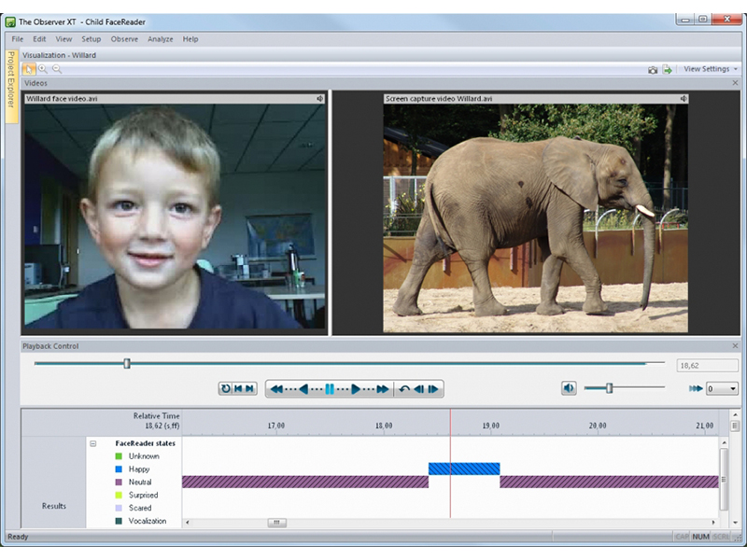747x560 pixels.
Task: Click the pause button in playback controls
Action: point(330,389)
